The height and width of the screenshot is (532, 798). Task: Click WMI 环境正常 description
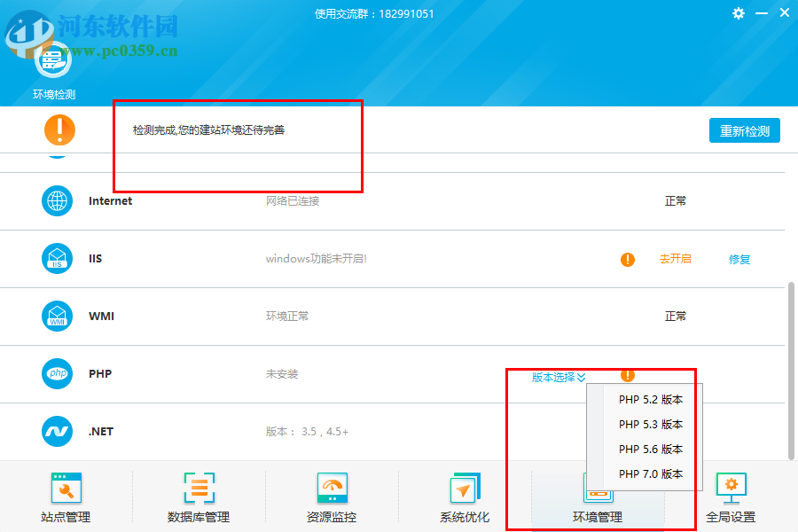[287, 317]
